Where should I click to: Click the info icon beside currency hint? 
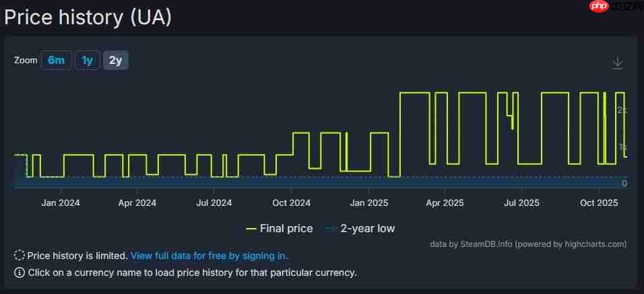[20, 272]
